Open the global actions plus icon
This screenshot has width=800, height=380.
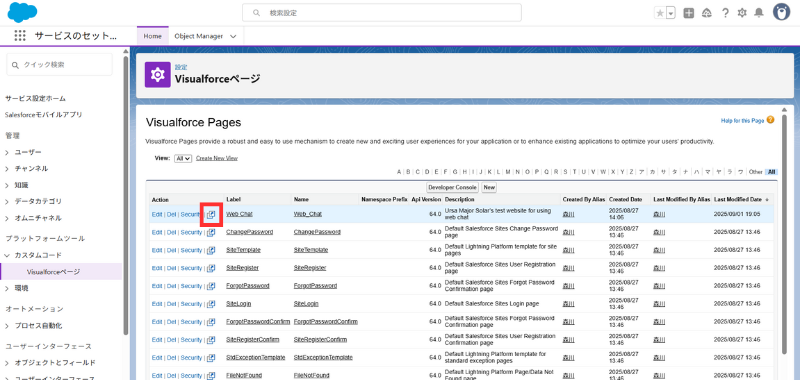pyautogui.click(x=689, y=13)
